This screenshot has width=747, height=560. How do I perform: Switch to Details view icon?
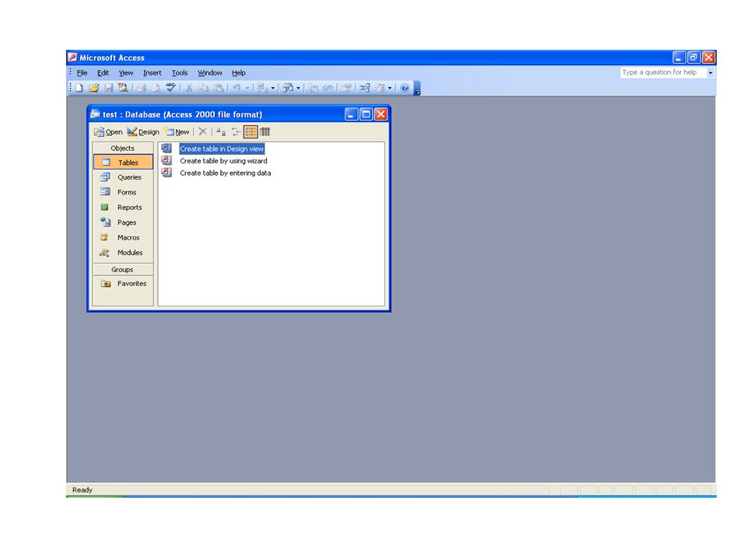265,132
